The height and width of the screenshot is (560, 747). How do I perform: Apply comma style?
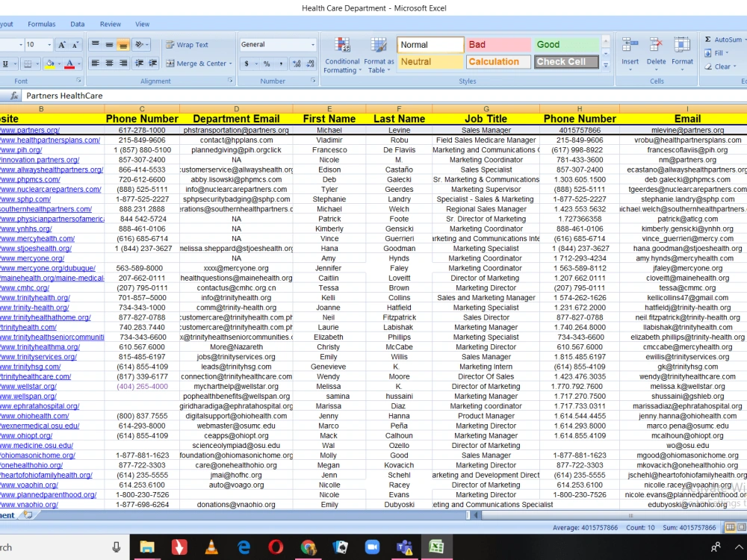coord(281,63)
